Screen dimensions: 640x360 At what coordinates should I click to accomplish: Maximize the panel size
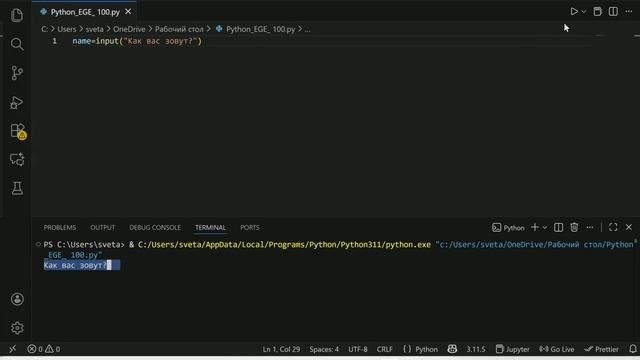coord(613,227)
